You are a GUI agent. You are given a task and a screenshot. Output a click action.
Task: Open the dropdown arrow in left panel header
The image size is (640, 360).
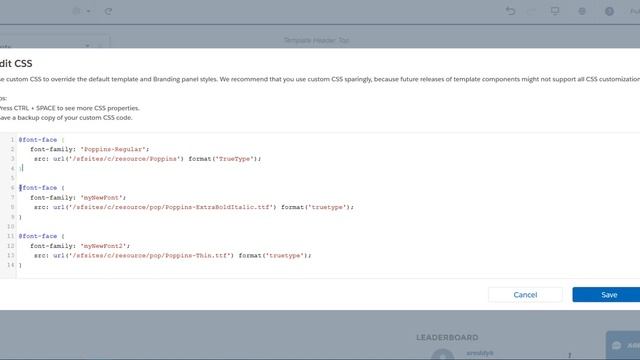click(87, 46)
